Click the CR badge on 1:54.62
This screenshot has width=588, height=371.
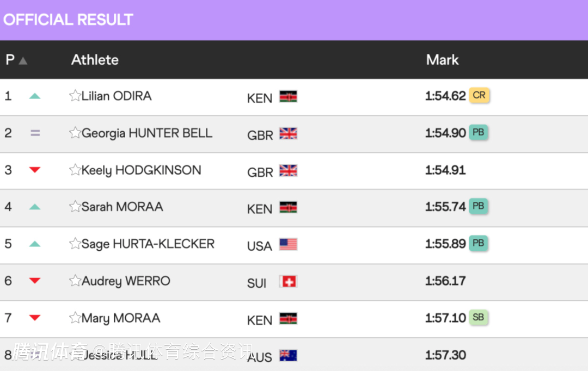point(479,95)
